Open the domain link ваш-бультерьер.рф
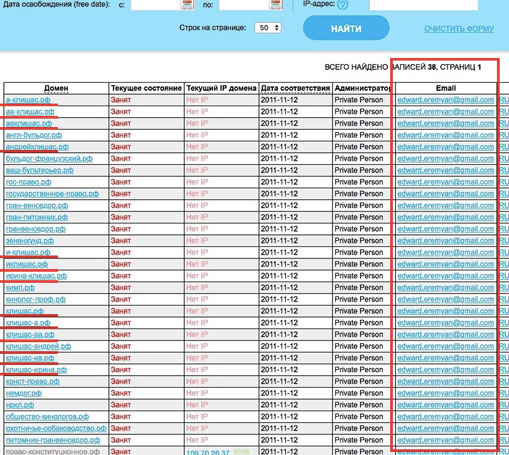The width and height of the screenshot is (509, 455). [40, 170]
